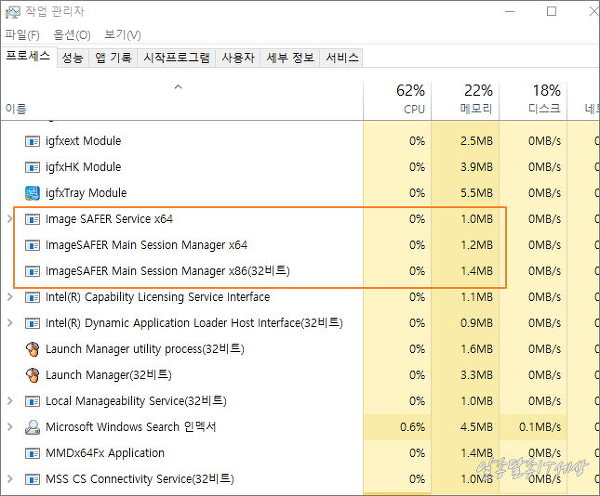This screenshot has height=496, width=600.
Task: Click the Launch Manager(32비트) icon
Action: pyautogui.click(x=32, y=375)
